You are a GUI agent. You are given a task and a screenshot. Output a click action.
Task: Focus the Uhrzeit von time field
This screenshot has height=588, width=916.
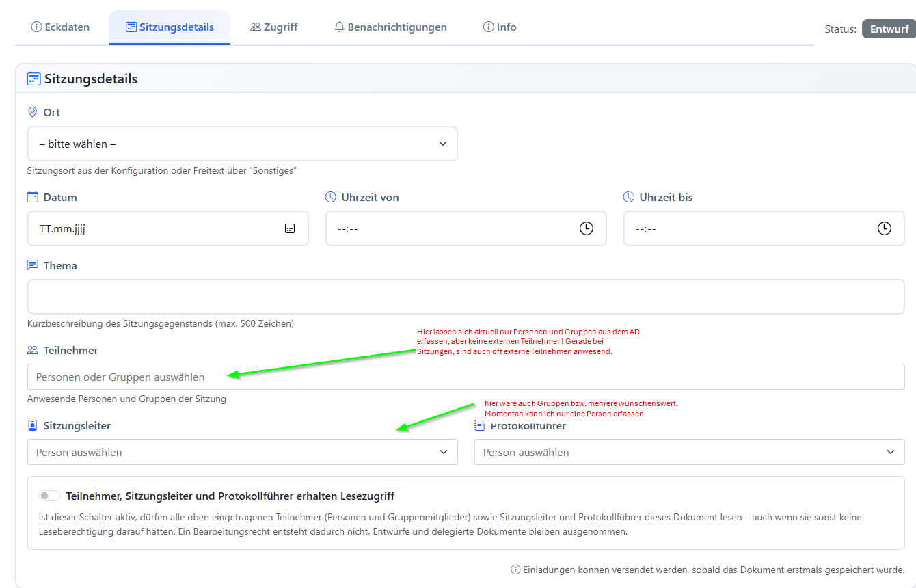coord(466,228)
